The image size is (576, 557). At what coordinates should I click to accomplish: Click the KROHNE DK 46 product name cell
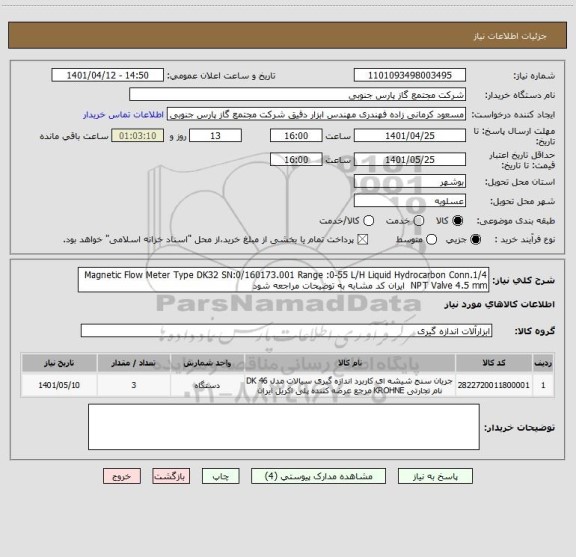[350, 385]
